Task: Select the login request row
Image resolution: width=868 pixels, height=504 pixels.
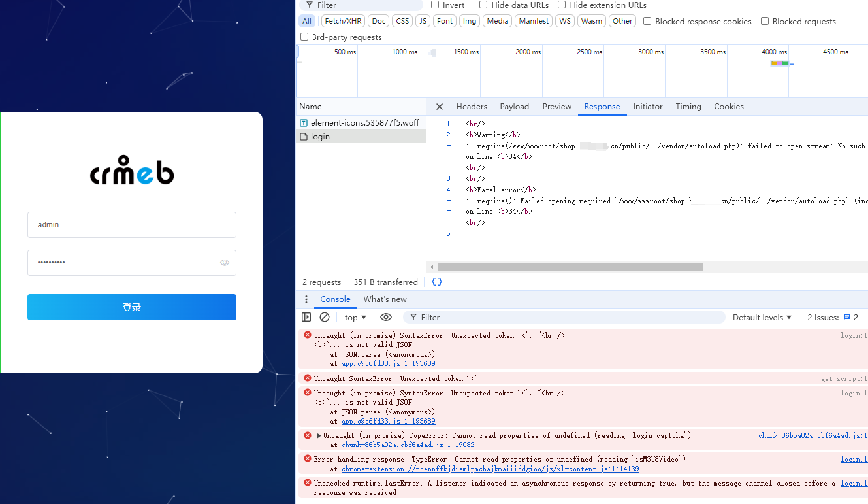Action: [361, 137]
